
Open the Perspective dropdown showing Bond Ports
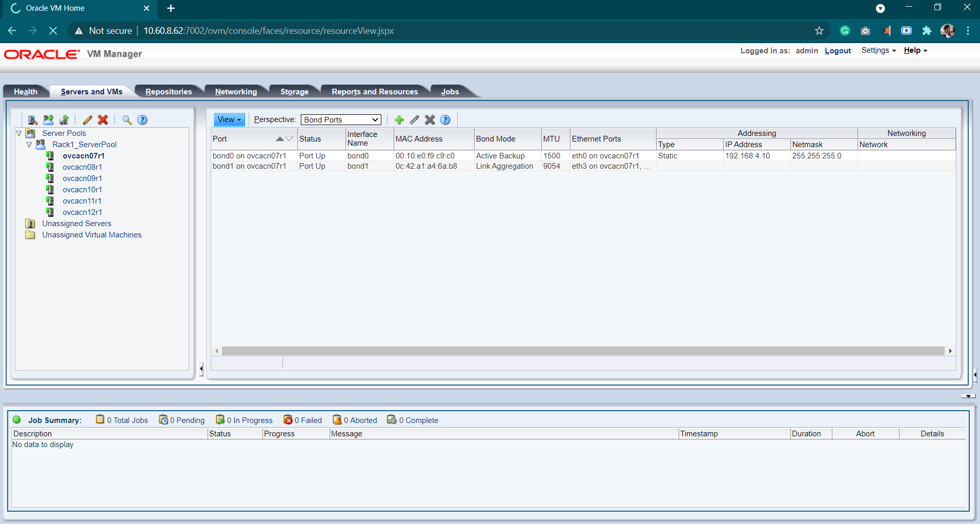(x=341, y=120)
